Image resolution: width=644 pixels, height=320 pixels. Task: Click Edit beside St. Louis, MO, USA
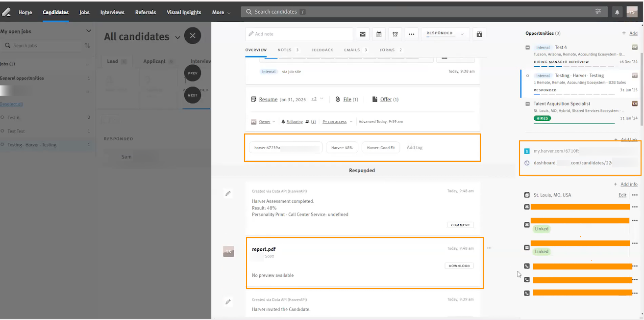(x=622, y=195)
